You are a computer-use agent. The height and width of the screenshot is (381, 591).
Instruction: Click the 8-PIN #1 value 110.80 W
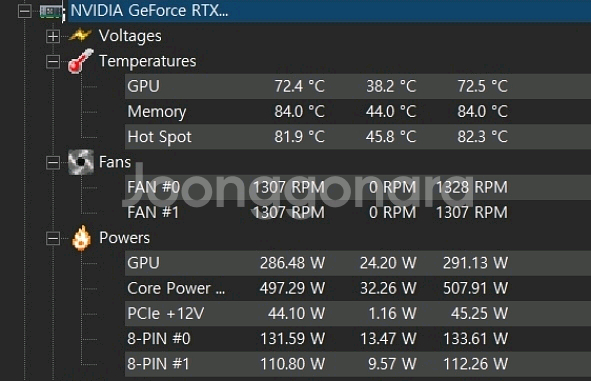coord(292,364)
